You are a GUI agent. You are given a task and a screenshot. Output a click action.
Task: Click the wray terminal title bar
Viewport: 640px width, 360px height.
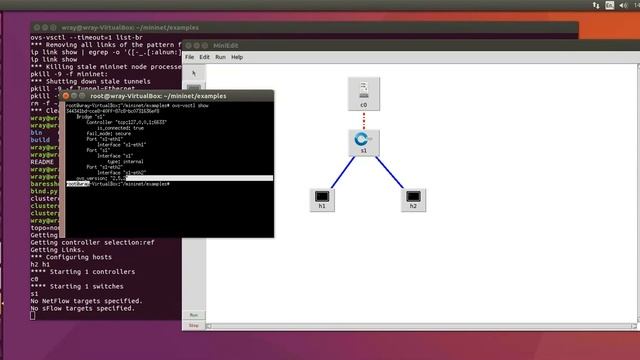coord(304,27)
